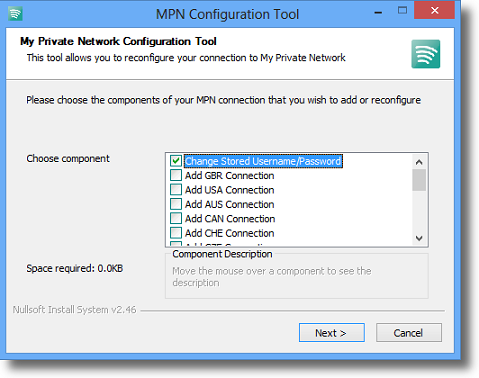This screenshot has width=479, height=378.
Task: Click the component list scroll up arrow
Action: tap(419, 162)
